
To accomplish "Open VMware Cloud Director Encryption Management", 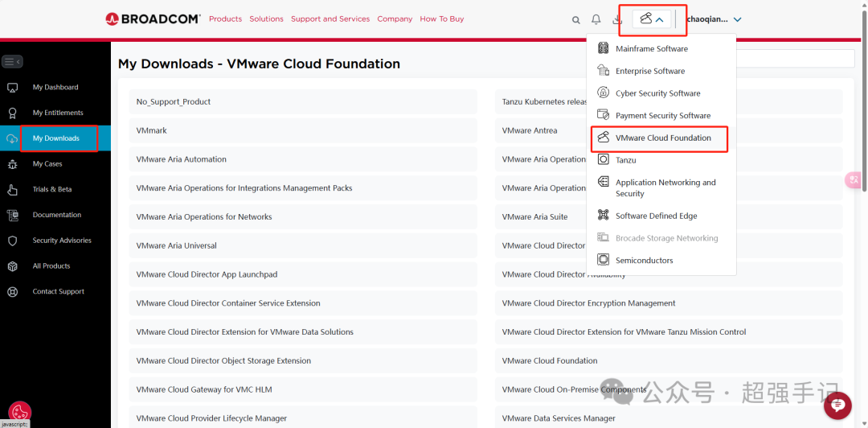I will (669, 303).
